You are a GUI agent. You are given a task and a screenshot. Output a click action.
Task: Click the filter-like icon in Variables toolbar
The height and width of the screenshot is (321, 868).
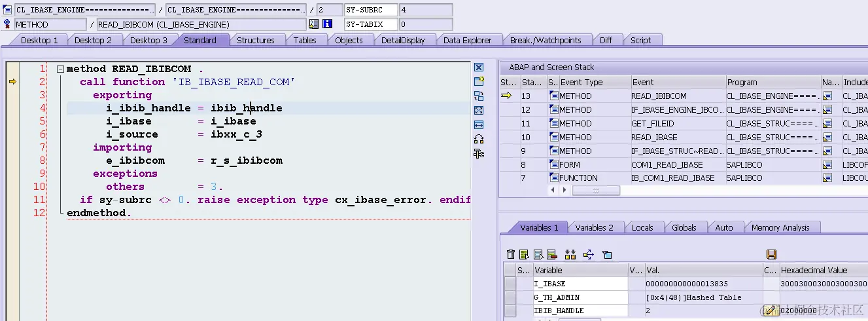pos(606,254)
